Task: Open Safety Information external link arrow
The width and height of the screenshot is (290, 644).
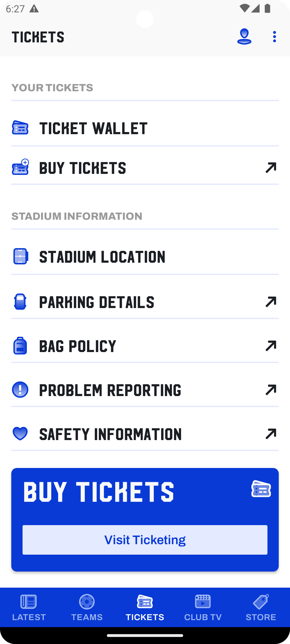Action: tap(271, 434)
